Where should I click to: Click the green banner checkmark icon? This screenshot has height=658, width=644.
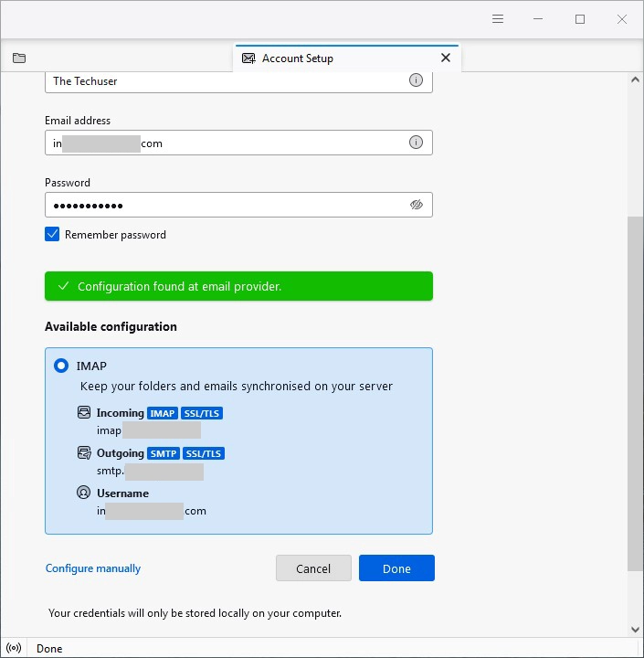[63, 286]
